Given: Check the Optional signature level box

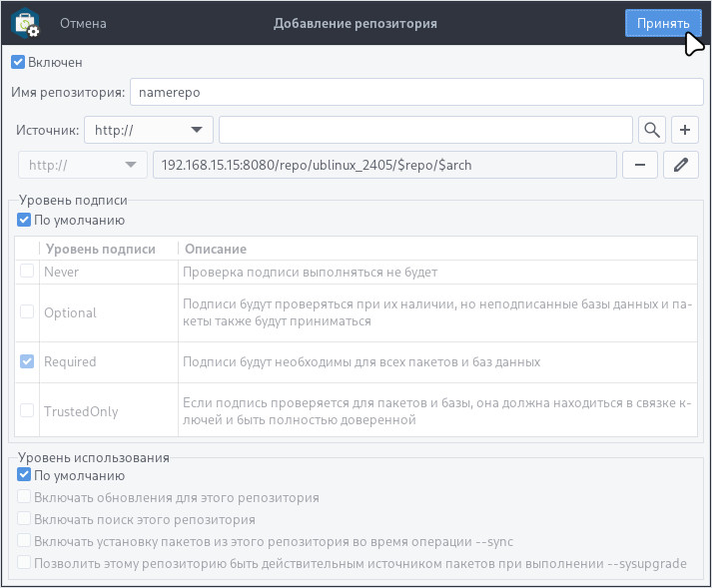Looking at the screenshot, I should (x=27, y=312).
